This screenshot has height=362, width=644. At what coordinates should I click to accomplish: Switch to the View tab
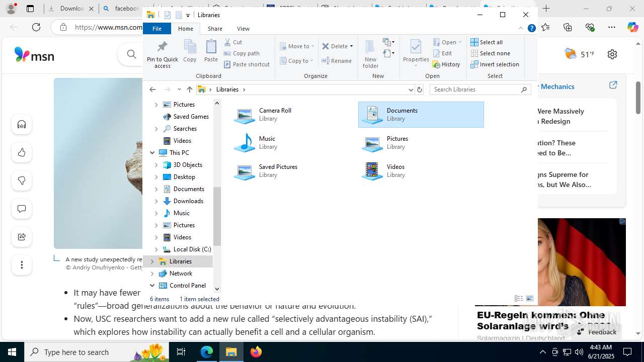243,29
